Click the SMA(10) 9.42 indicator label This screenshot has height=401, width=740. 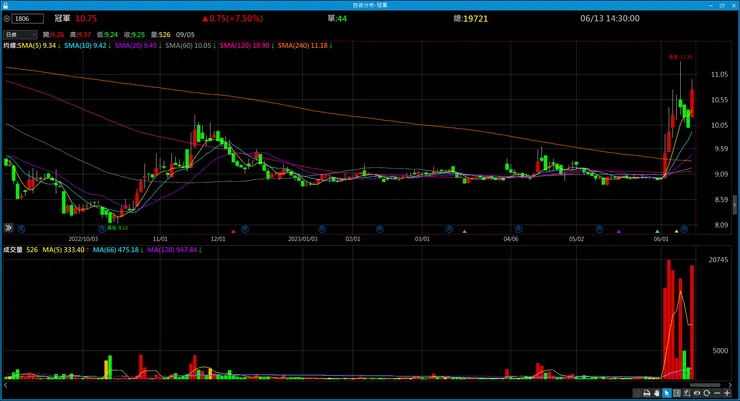[87, 46]
